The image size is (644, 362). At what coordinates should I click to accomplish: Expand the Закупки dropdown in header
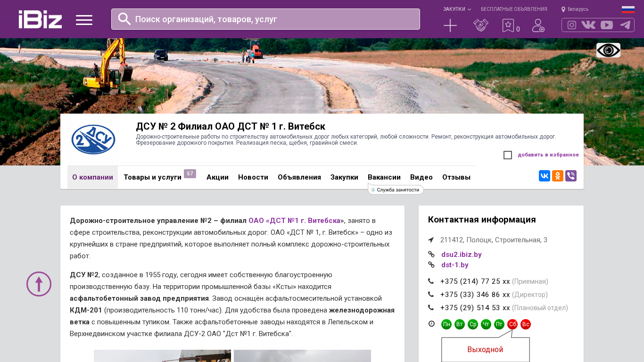coord(456,9)
